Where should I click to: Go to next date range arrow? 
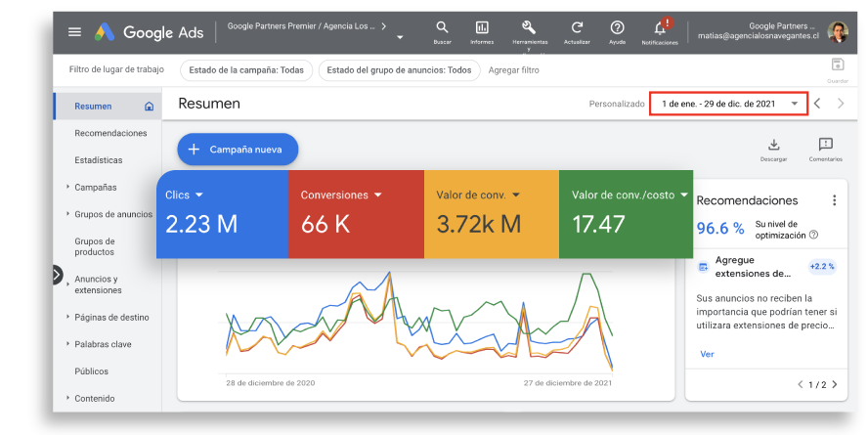point(841,104)
